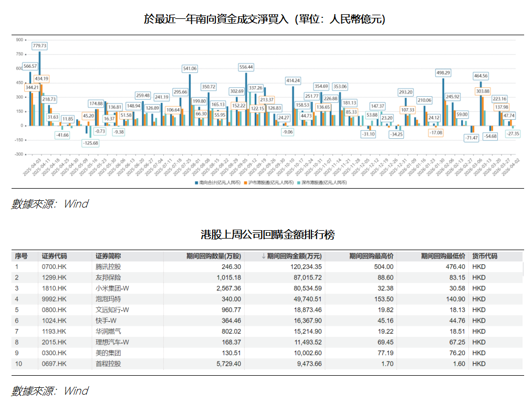
Task: Select the -27.35 data label
Action: (x=513, y=134)
